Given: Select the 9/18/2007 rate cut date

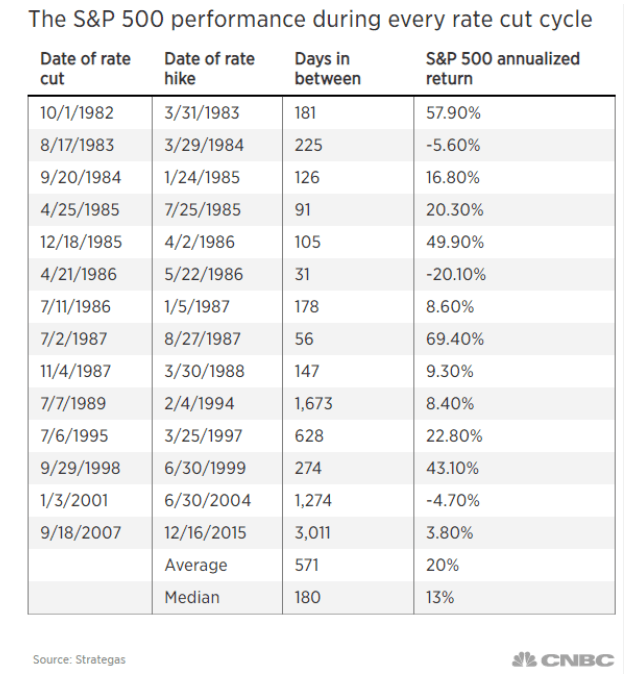Looking at the screenshot, I should click(x=80, y=533).
